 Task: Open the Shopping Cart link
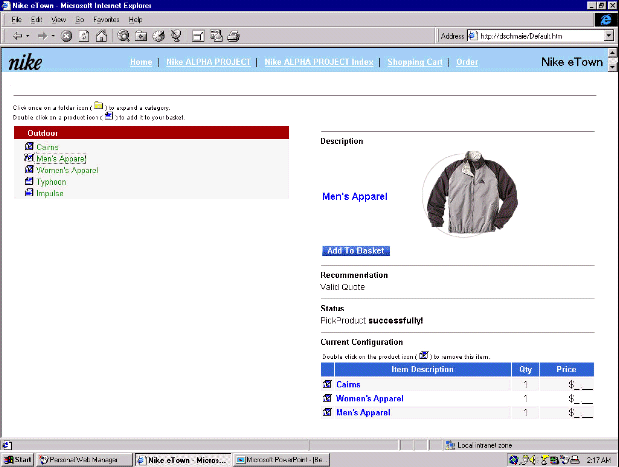click(x=414, y=62)
